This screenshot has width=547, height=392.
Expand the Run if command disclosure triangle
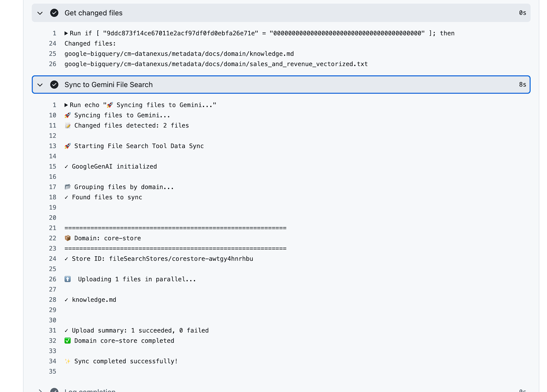66,33
